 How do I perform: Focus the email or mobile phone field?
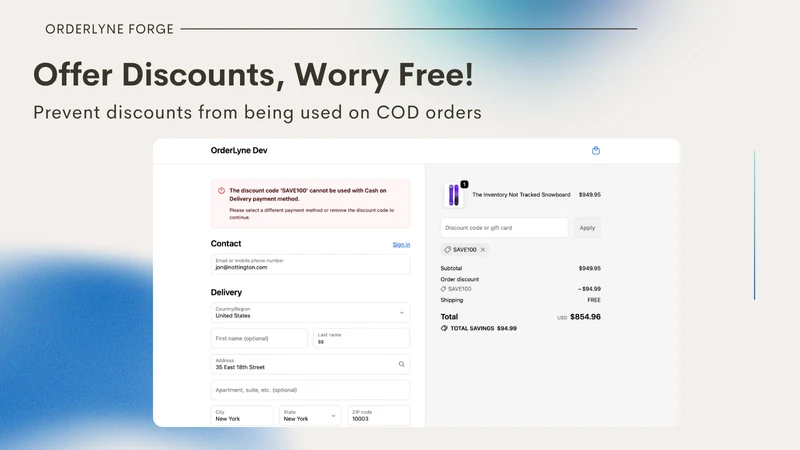click(x=310, y=264)
